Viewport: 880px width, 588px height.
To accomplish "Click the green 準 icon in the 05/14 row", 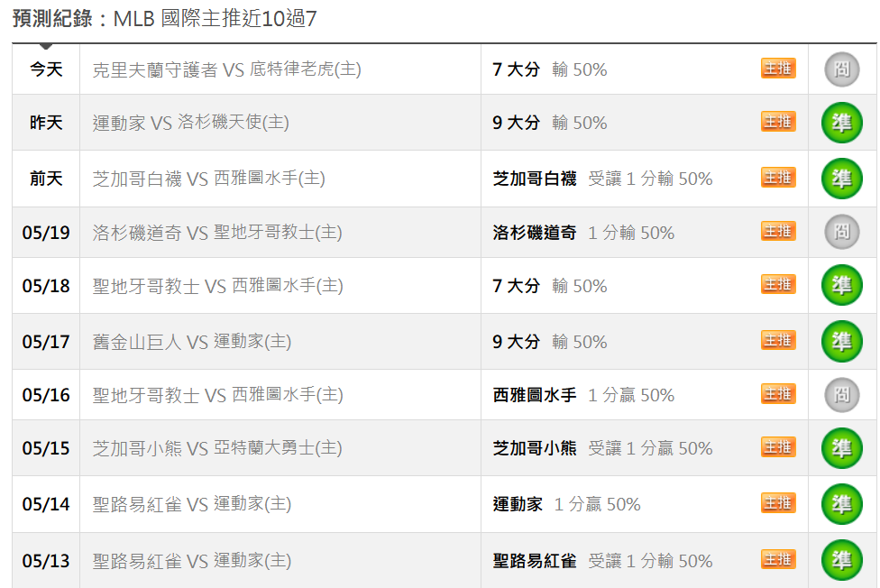I will point(841,504).
